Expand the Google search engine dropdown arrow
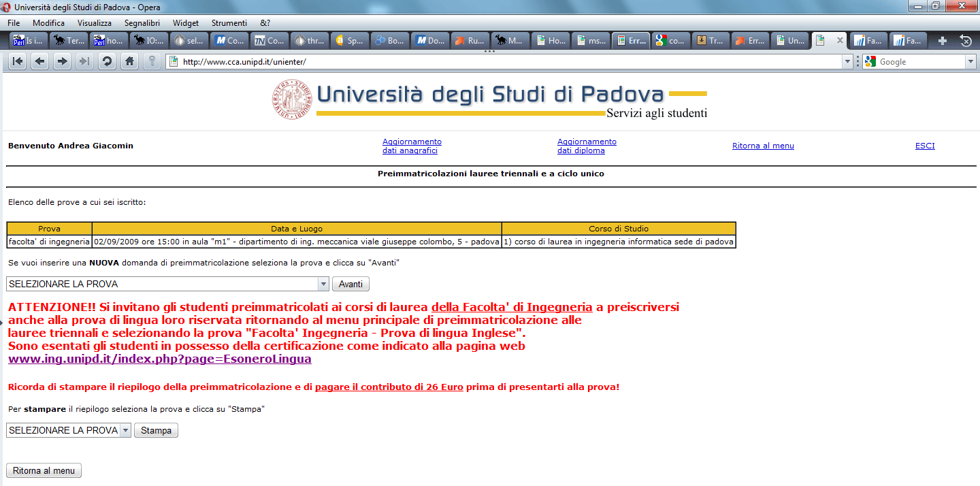 coord(970,61)
